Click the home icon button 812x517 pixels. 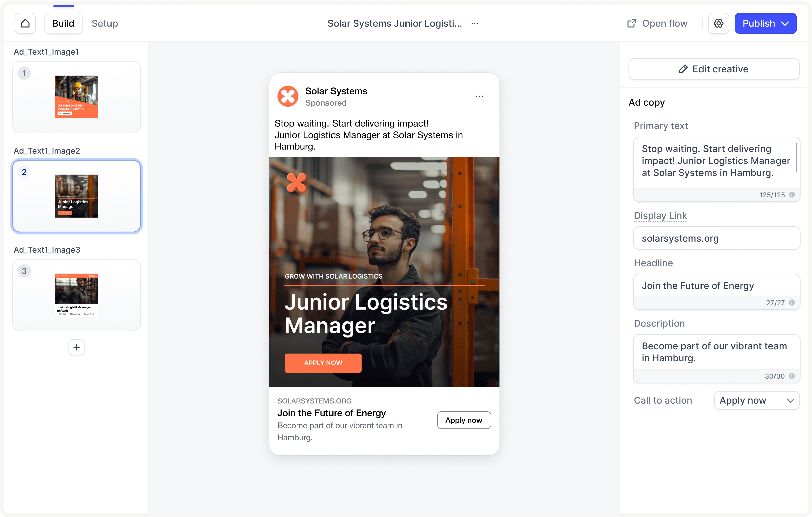coord(25,24)
